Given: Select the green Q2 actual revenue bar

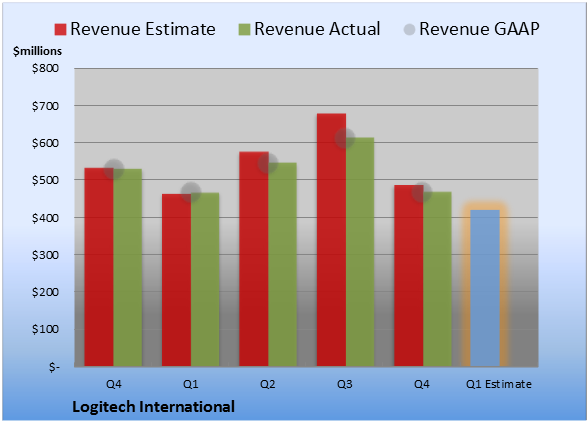Looking at the screenshot, I should [x=282, y=264].
